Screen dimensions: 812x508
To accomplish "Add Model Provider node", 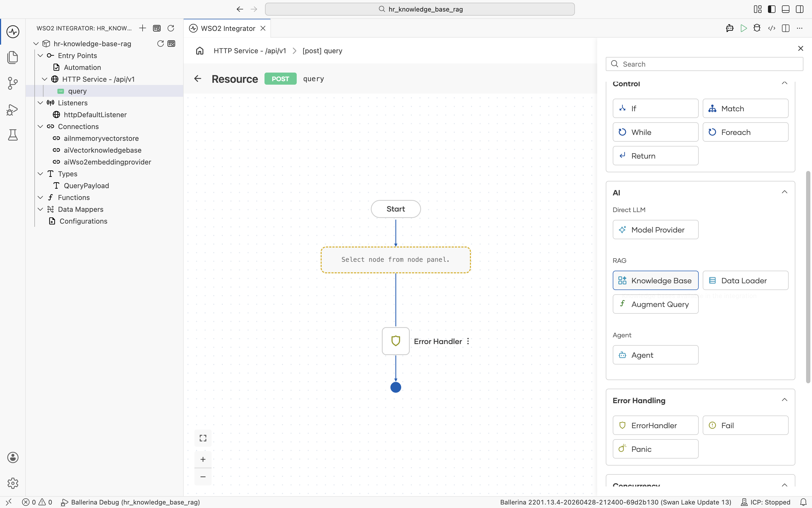I will pyautogui.click(x=655, y=230).
